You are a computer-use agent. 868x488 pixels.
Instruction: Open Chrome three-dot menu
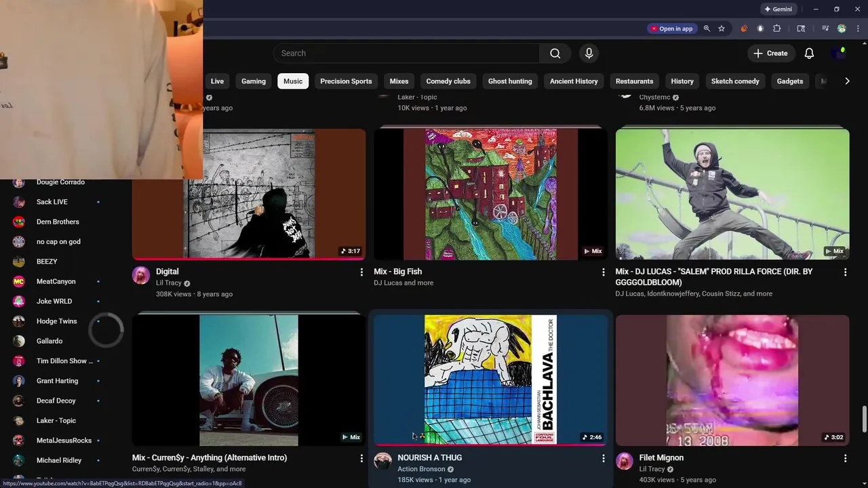click(858, 28)
